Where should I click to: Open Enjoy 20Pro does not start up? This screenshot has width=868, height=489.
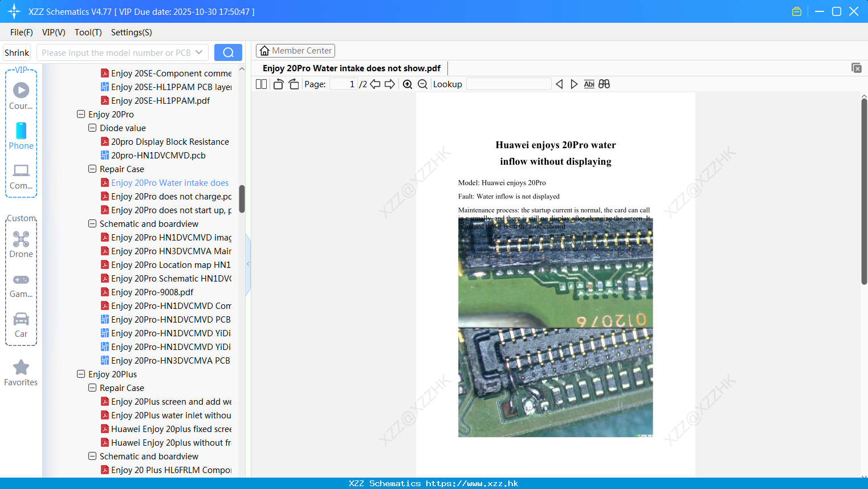click(171, 210)
